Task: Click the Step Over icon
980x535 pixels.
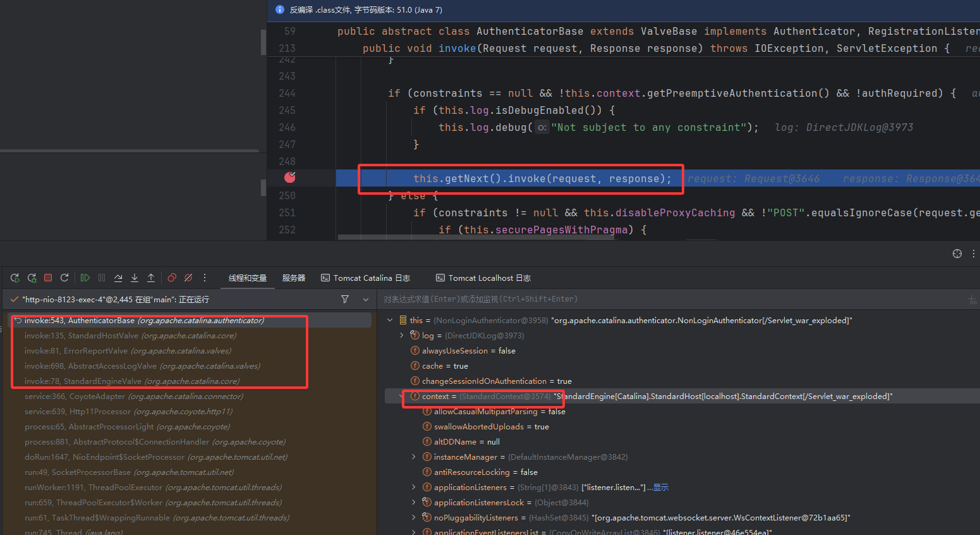Action: (118, 278)
